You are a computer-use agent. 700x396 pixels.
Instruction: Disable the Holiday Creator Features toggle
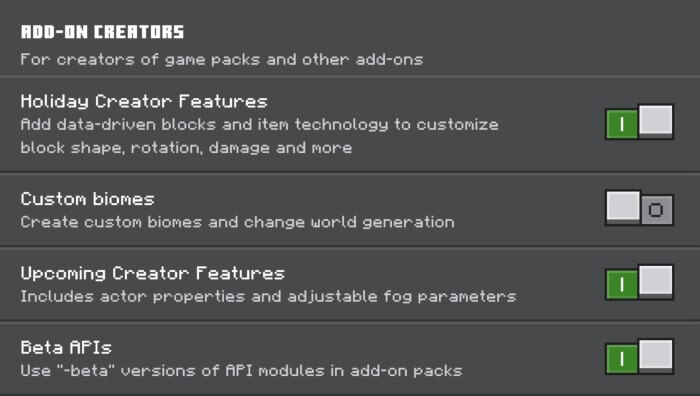tap(639, 122)
